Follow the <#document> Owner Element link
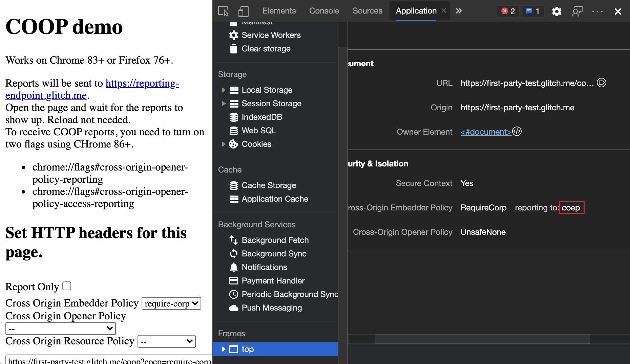This screenshot has width=630, height=364. 486,132
